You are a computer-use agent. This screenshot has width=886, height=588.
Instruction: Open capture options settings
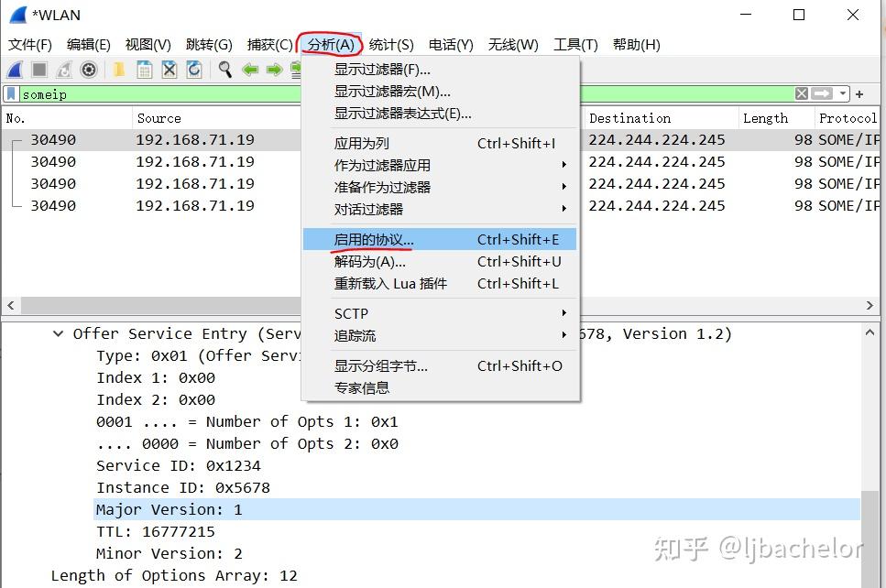(x=89, y=70)
